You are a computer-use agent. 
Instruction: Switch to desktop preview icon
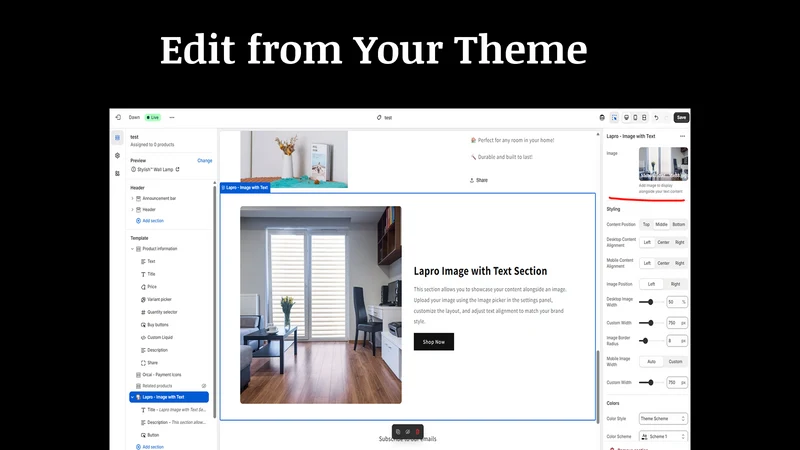[627, 117]
